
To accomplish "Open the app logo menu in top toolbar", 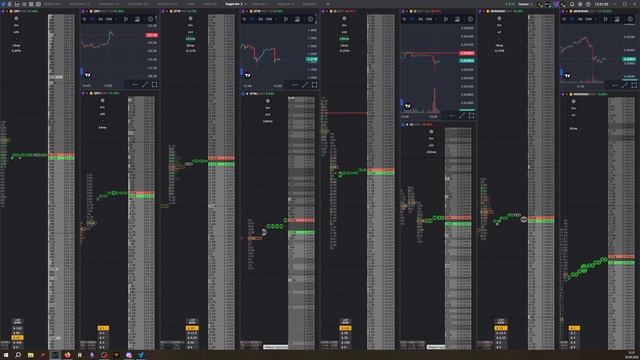I will [x=2, y=4].
